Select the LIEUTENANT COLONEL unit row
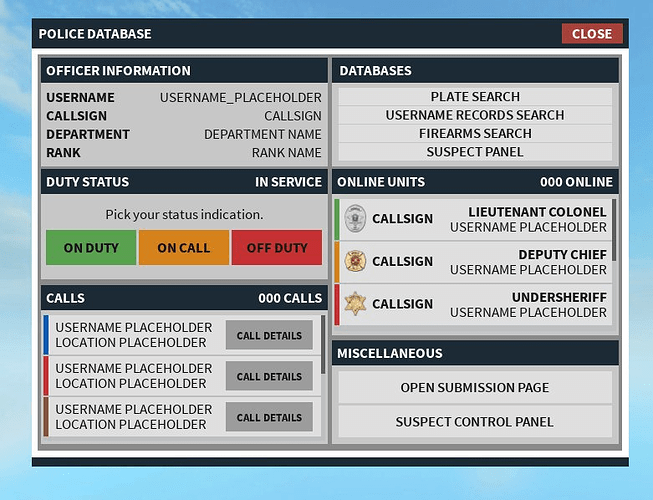Screen dimensions: 653x500 473,219
